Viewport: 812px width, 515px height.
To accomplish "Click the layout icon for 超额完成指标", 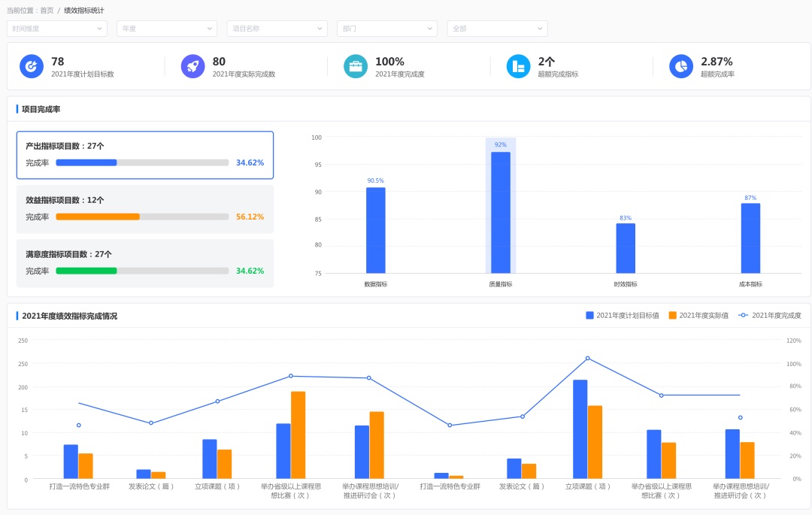I will point(518,66).
